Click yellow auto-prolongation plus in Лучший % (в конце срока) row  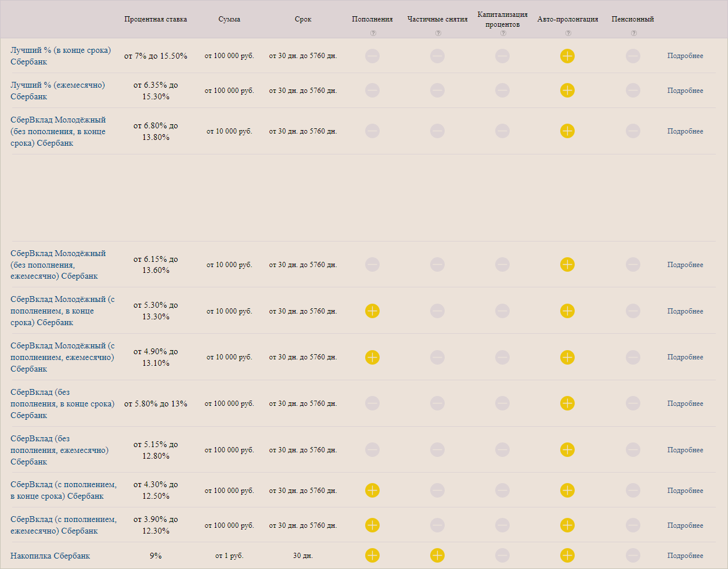click(567, 56)
